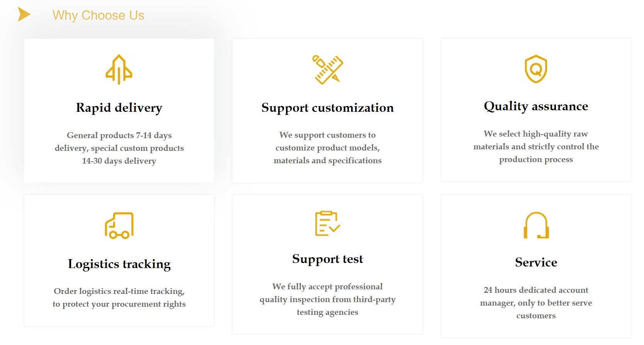
Task: Click the Support test clipboard checklist icon
Action: [x=328, y=223]
